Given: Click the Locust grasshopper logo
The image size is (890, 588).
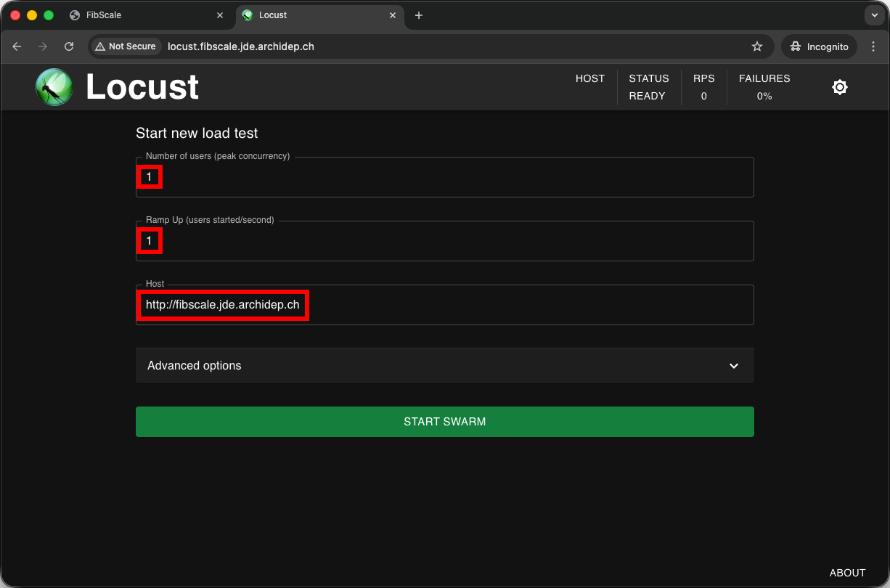Looking at the screenshot, I should 54,87.
